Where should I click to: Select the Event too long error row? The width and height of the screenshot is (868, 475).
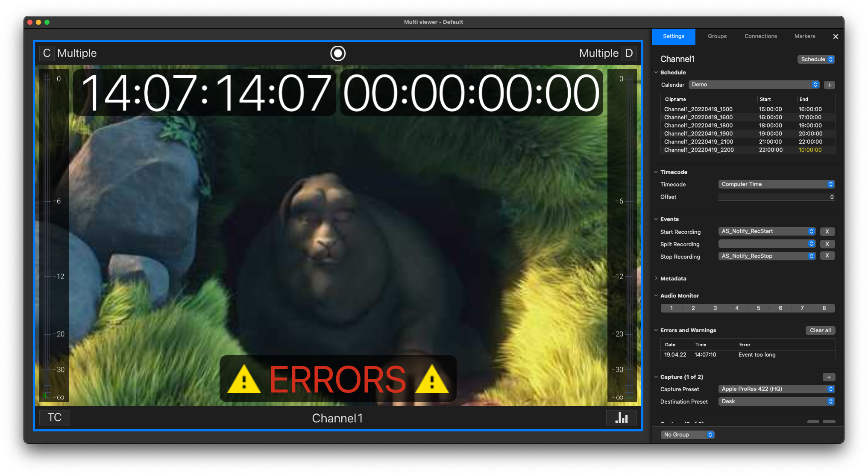748,355
